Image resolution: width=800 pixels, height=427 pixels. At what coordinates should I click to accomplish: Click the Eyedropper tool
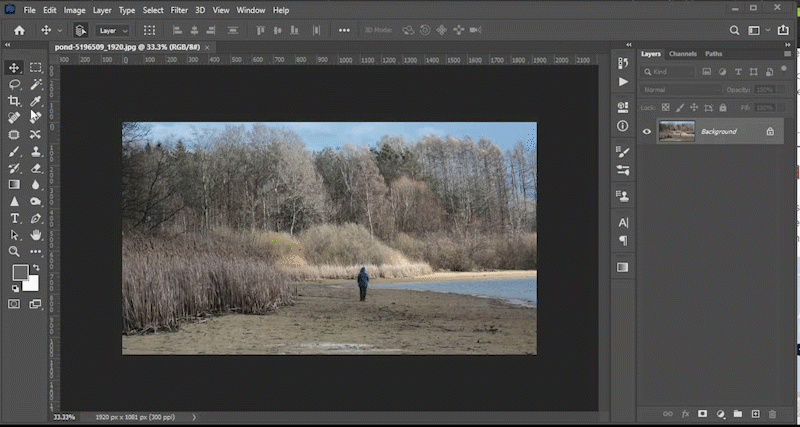36,101
